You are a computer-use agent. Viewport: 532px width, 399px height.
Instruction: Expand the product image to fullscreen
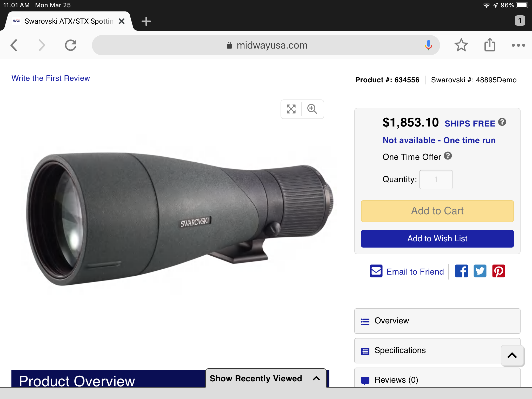click(x=291, y=109)
